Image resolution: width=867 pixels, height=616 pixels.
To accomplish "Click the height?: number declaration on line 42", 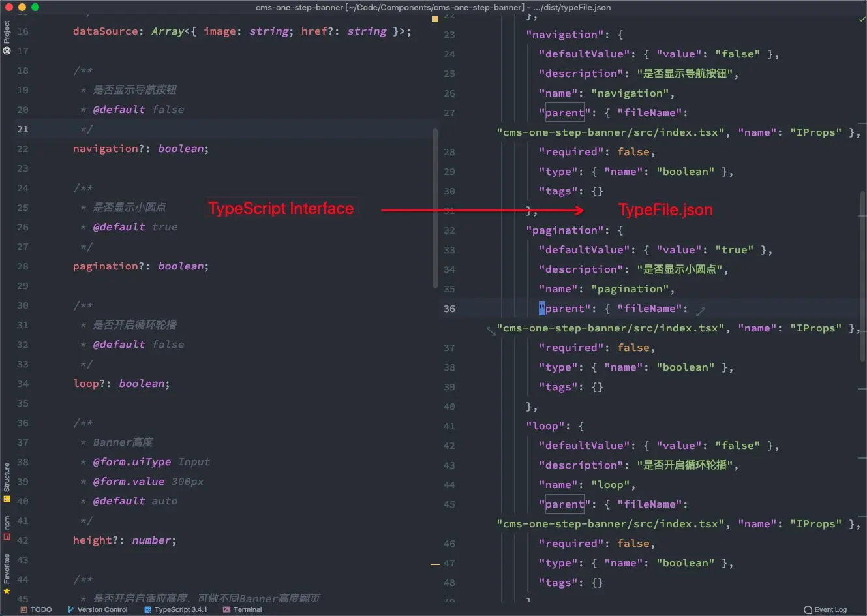I will pyautogui.click(x=125, y=540).
